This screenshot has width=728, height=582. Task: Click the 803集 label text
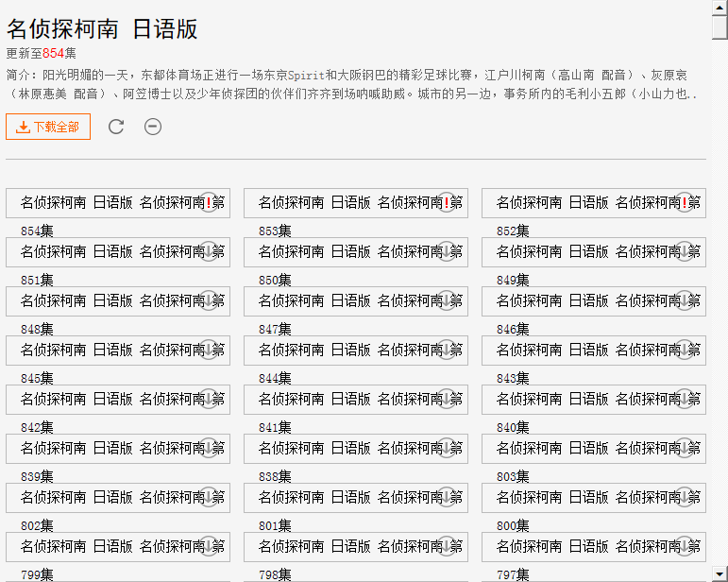point(513,476)
